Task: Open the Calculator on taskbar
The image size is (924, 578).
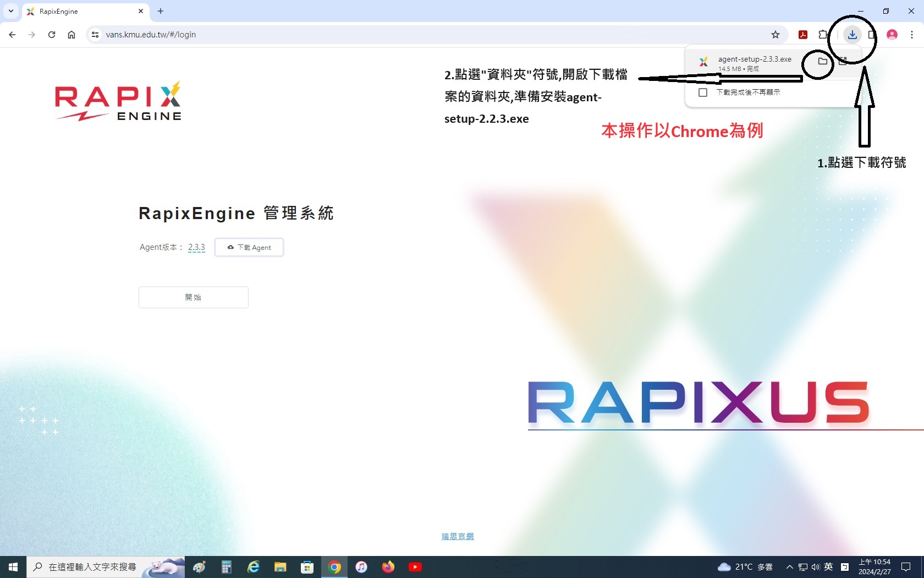Action: (x=226, y=567)
